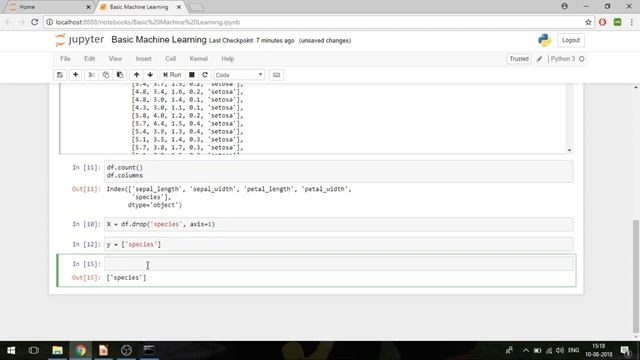Bookmark this page with the star icon
This screenshot has width=640, height=360.
(x=588, y=22)
